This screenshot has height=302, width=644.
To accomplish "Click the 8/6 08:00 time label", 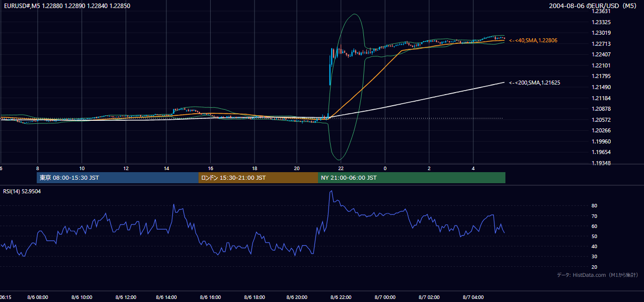I will point(38,297).
